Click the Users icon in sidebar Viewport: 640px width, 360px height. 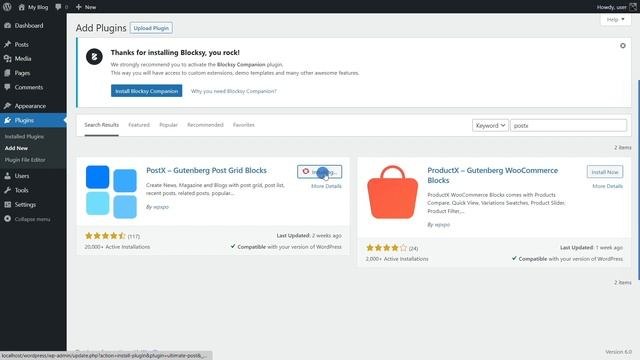pyautogui.click(x=7, y=176)
